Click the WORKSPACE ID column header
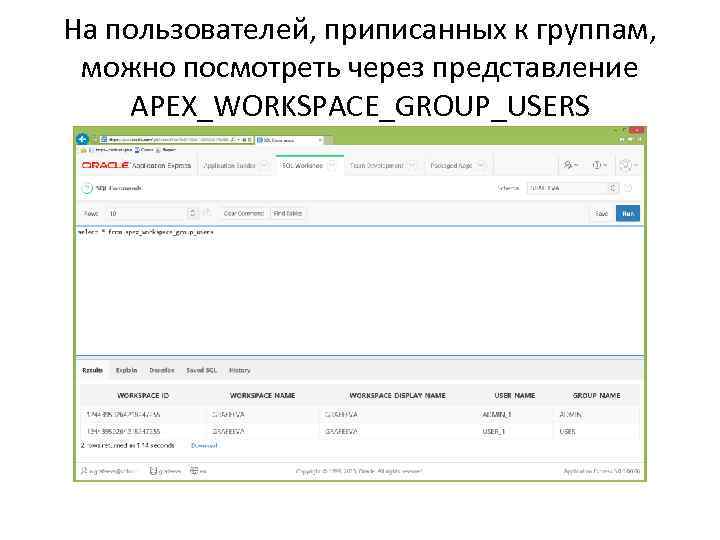Screen dimensions: 720x540 143,395
